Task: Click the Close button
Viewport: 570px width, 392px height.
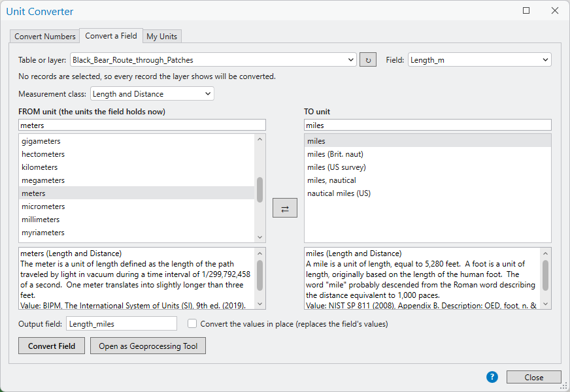Action: point(533,377)
